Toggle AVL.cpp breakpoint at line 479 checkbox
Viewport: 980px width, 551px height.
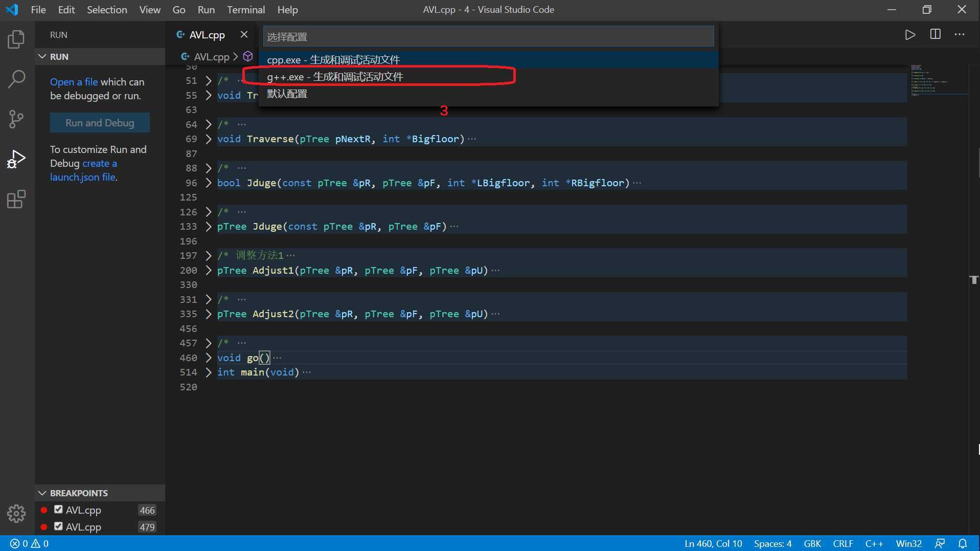[58, 526]
